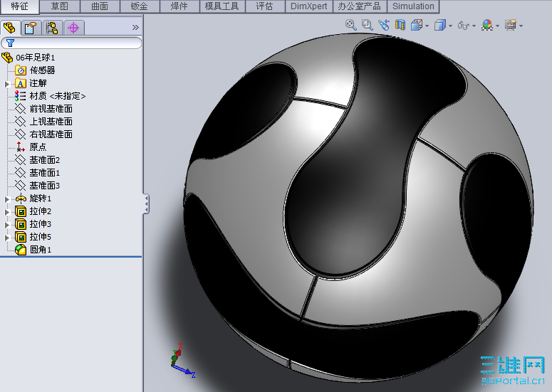552x392 pixels.
Task: Click the feature tree filter field
Action: [x=71, y=43]
